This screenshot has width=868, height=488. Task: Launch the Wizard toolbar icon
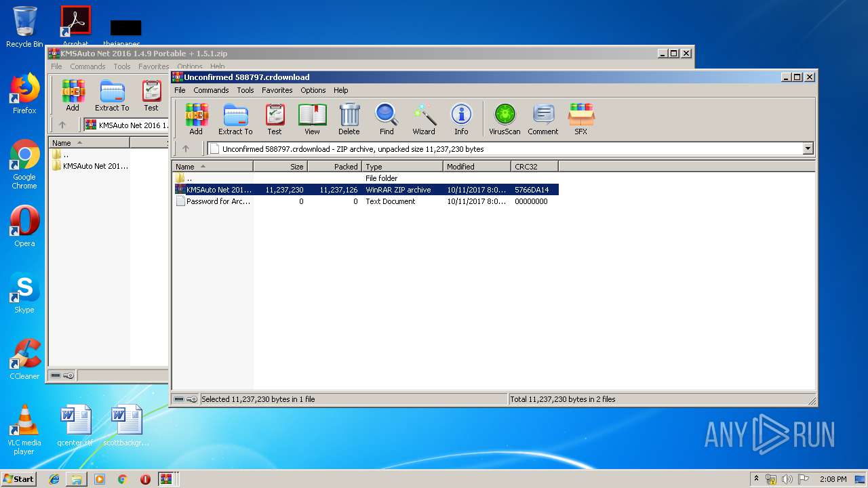point(424,119)
